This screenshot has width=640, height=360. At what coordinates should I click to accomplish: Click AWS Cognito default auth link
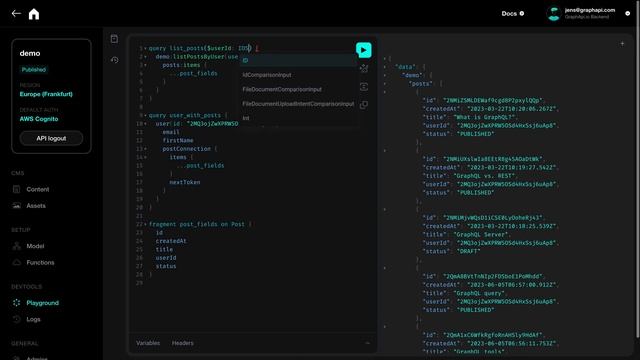[x=39, y=119]
